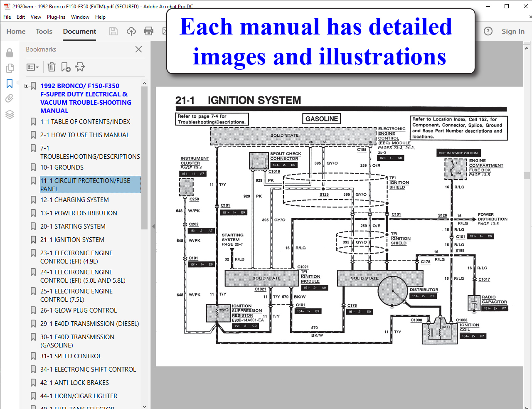The height and width of the screenshot is (409, 532).
Task: Open the Plug-Ins menu
Action: click(x=56, y=17)
